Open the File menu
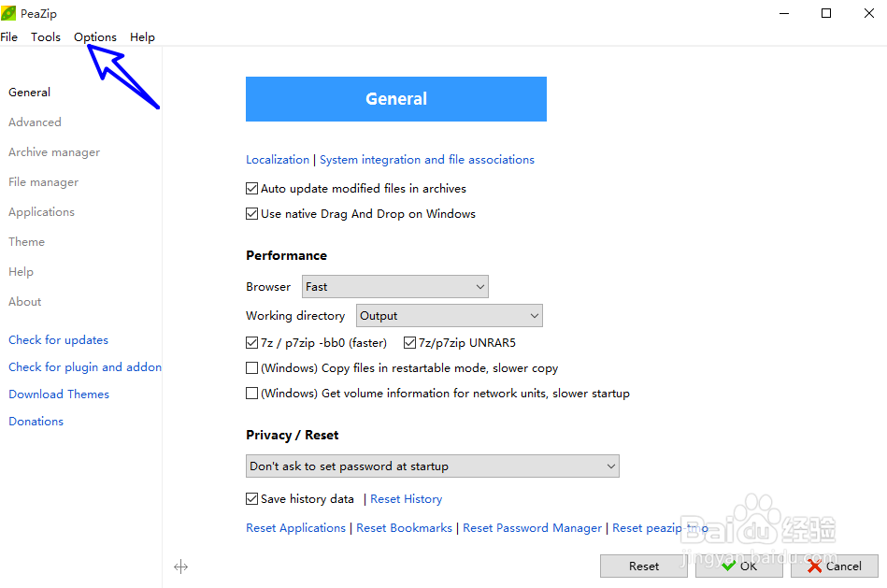The width and height of the screenshot is (887, 588). click(9, 36)
